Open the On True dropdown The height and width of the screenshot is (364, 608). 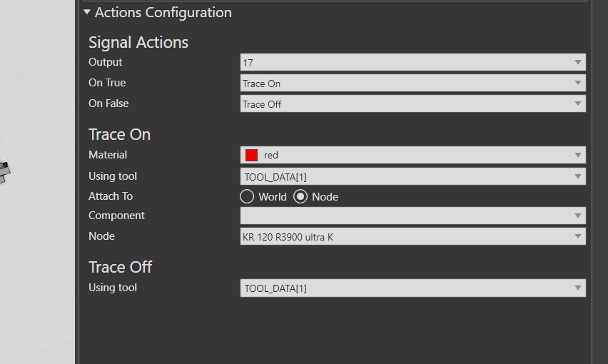tap(407, 84)
